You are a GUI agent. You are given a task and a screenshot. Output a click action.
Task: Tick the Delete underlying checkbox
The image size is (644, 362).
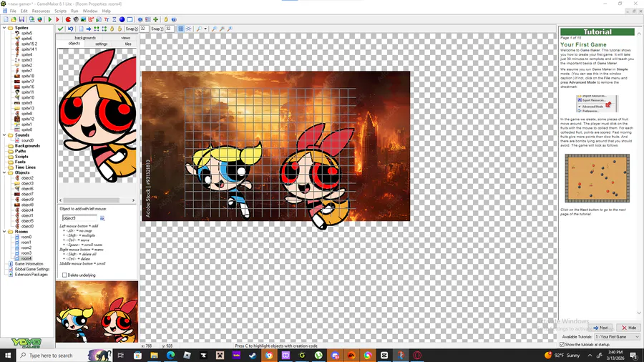(x=64, y=275)
